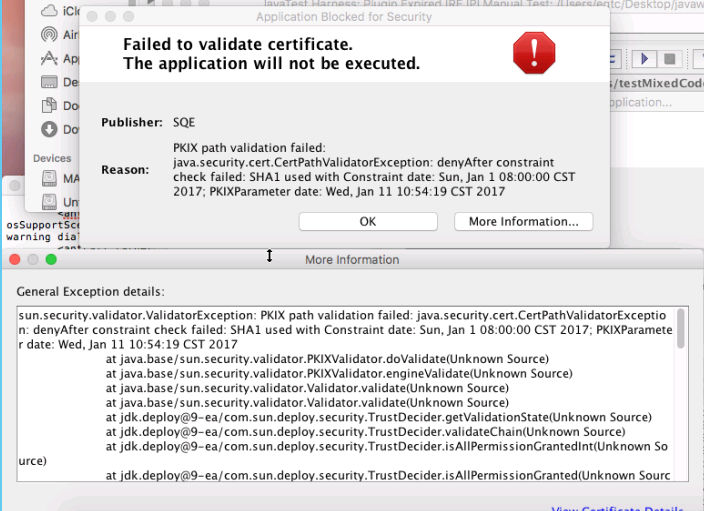Image resolution: width=704 pixels, height=511 pixels.
Task: Select the second disk under Devices
Action: click(50, 203)
